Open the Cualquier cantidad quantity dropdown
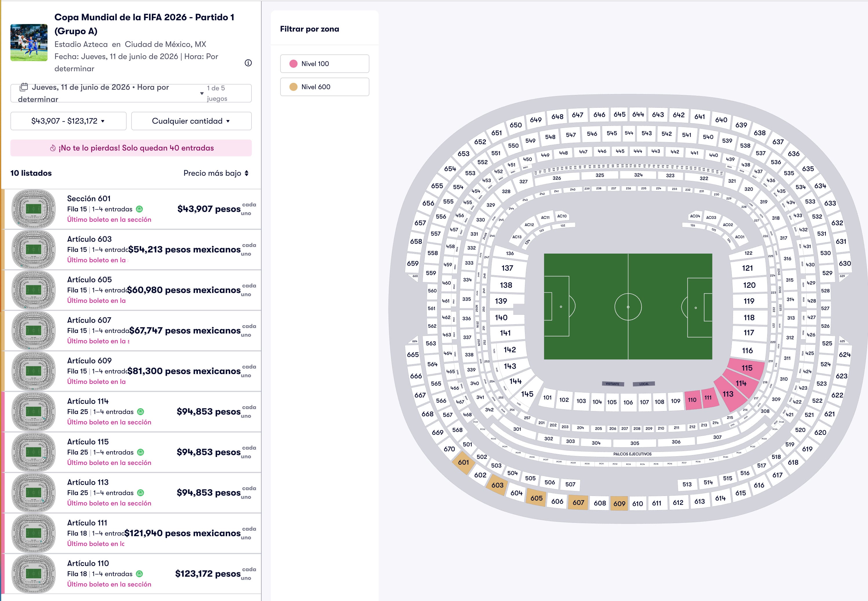The width and height of the screenshot is (868, 601). [191, 121]
